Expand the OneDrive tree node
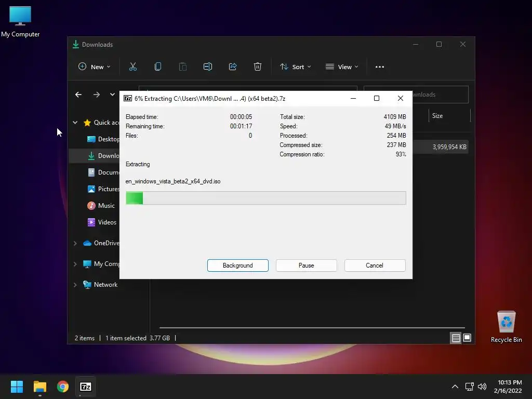 coord(75,243)
